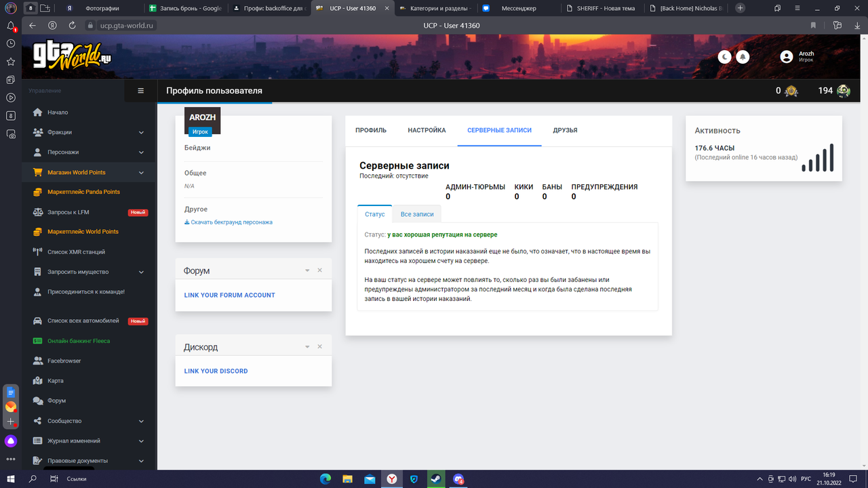Collapse the Дискорд panel with its arrow
The width and height of the screenshot is (868, 488).
pos(307,347)
